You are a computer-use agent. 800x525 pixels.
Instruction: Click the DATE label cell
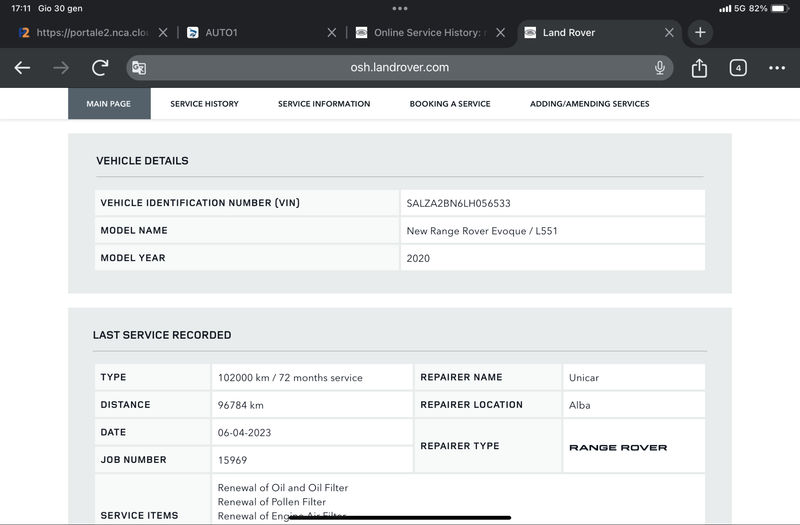coord(153,432)
